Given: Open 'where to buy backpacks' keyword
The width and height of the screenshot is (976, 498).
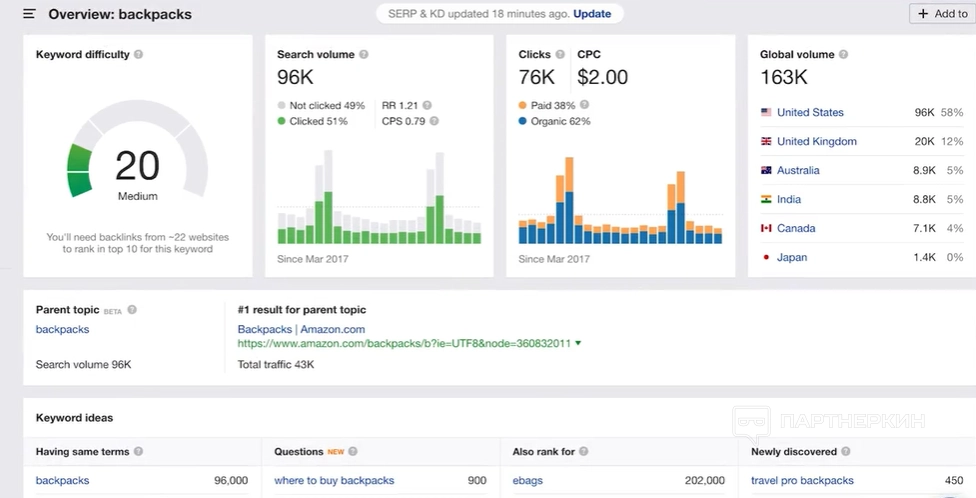Looking at the screenshot, I should [334, 481].
